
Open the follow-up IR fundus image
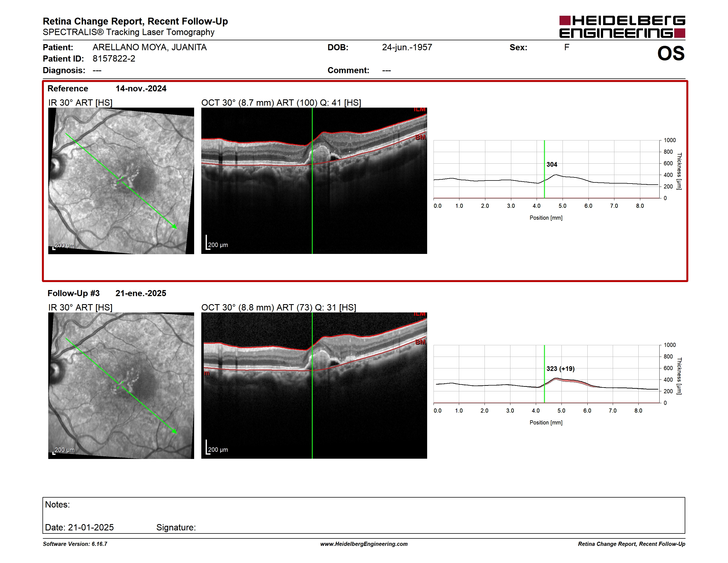point(121,386)
